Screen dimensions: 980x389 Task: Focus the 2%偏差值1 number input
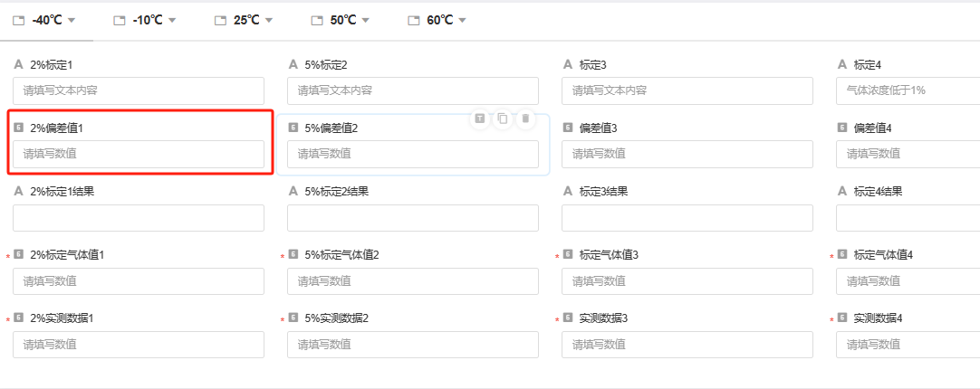coord(139,154)
